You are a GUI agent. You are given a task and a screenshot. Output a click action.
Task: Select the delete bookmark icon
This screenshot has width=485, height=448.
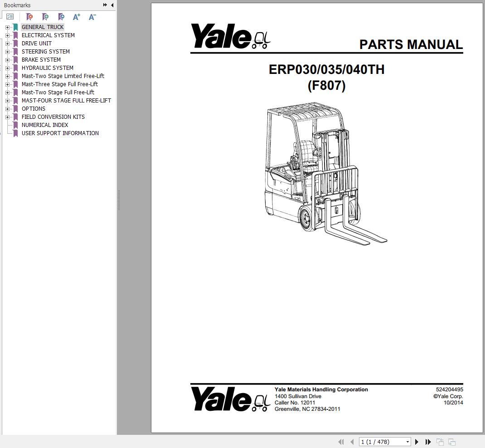click(29, 16)
